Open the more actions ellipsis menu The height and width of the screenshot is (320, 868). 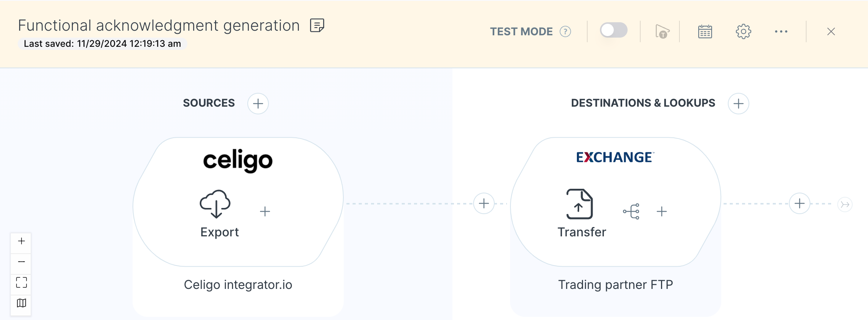pyautogui.click(x=781, y=31)
